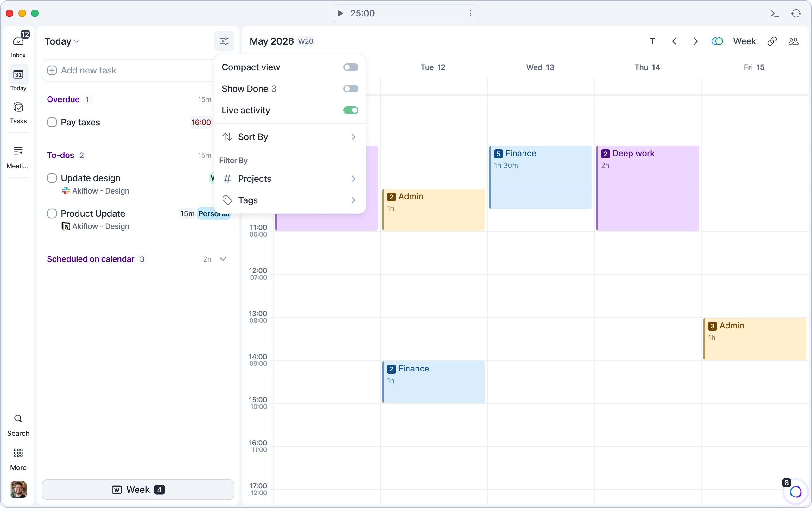Check the Pay taxes task checkbox
This screenshot has width=812, height=508.
pos(52,122)
